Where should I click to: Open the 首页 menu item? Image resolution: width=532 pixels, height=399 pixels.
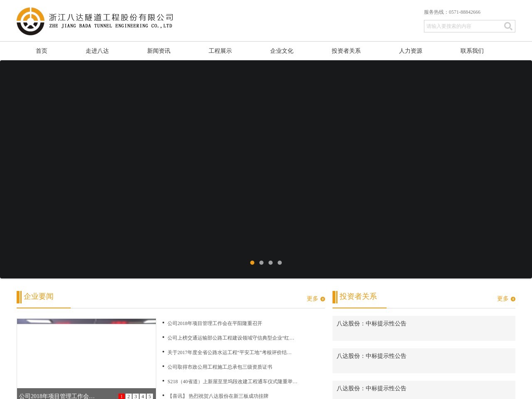pos(42,51)
